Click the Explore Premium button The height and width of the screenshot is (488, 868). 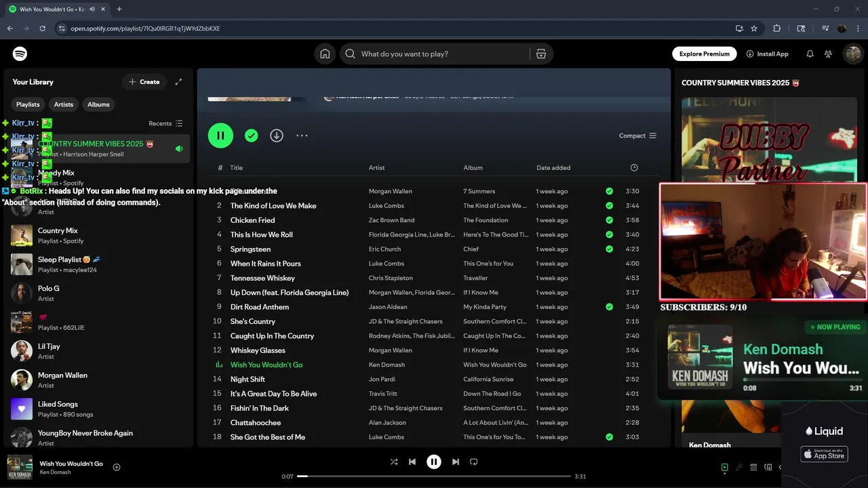point(705,54)
